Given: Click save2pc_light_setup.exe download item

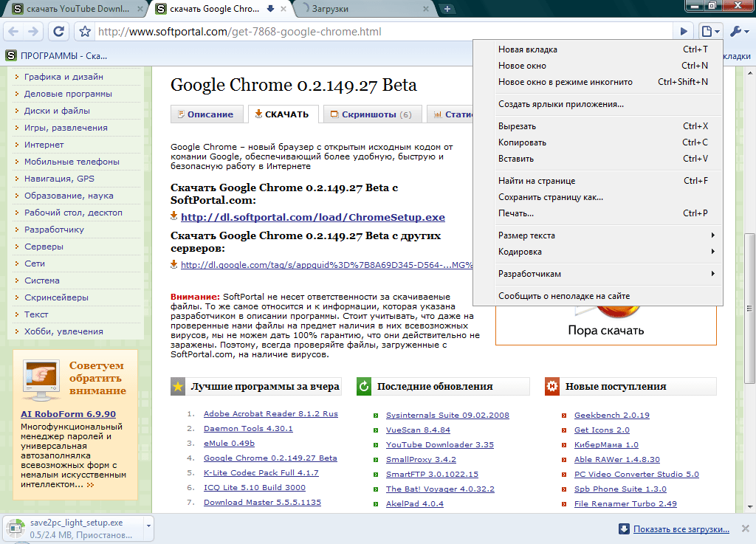Looking at the screenshot, I should [74, 528].
